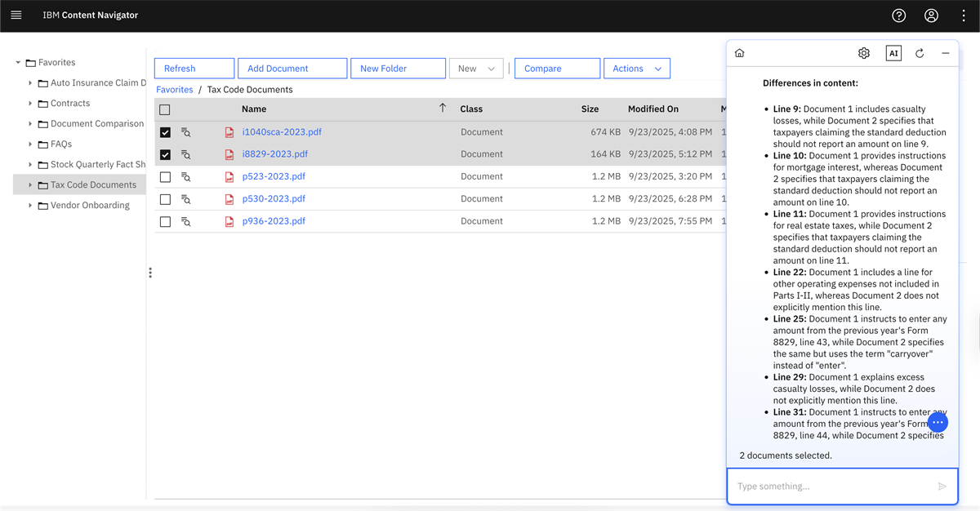980x511 pixels.
Task: Open the New dropdown menu
Action: click(476, 69)
